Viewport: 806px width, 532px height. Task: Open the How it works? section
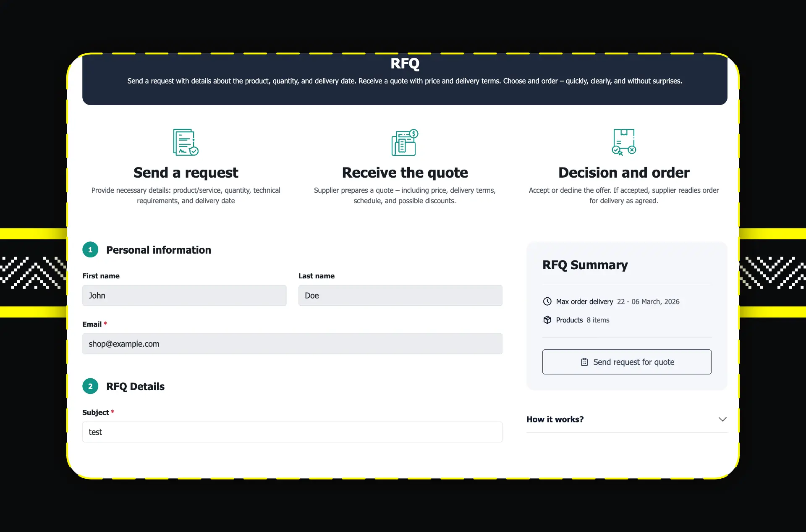(x=555, y=419)
